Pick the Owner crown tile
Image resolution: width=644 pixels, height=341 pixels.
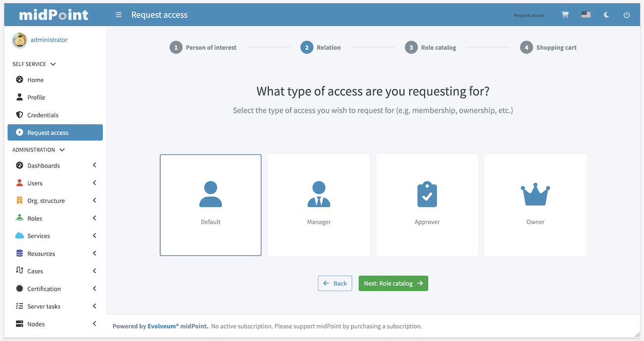[535, 205]
